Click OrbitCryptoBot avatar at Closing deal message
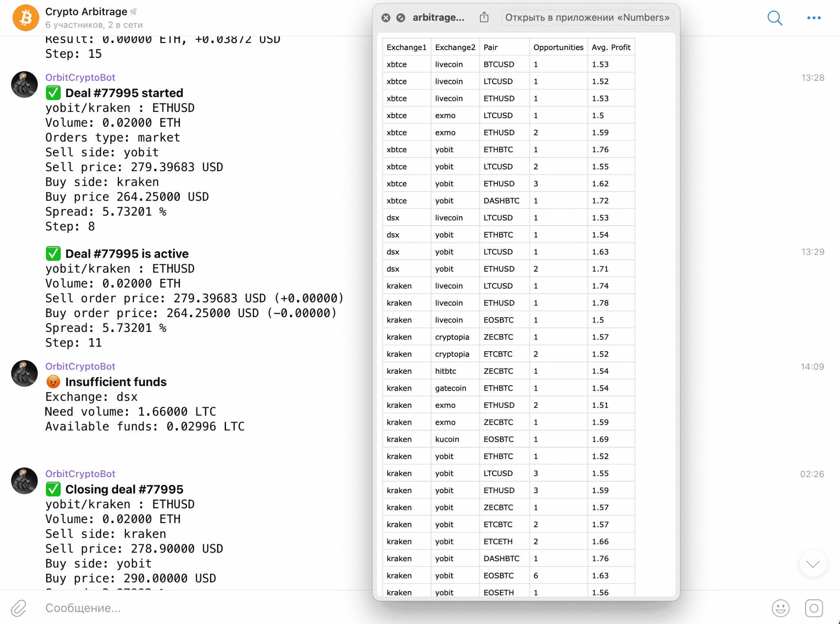Screen dimensions: 840x624 (25, 481)
